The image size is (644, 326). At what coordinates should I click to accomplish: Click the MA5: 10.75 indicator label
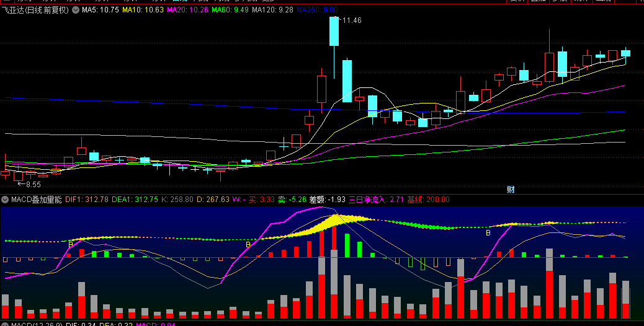pyautogui.click(x=101, y=10)
